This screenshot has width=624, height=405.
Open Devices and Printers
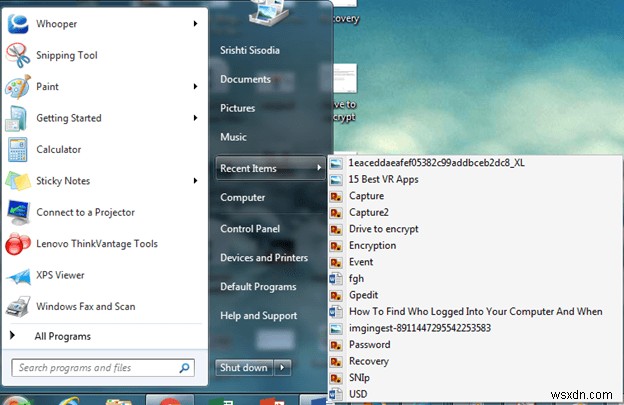point(264,258)
